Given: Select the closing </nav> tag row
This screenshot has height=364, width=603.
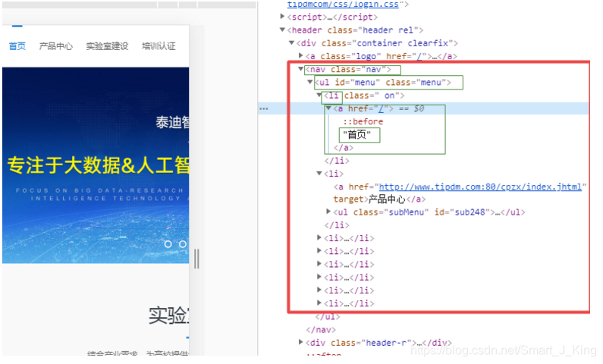Looking at the screenshot, I should coord(321,330).
